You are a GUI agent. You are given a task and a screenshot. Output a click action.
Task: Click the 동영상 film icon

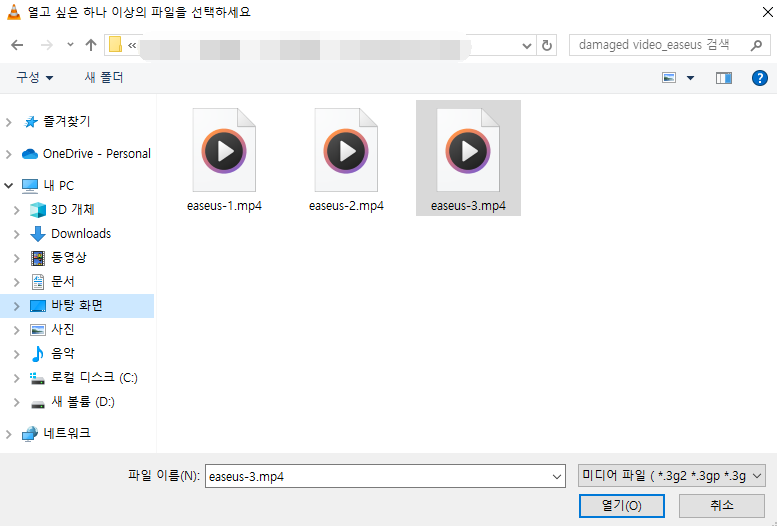point(38,258)
